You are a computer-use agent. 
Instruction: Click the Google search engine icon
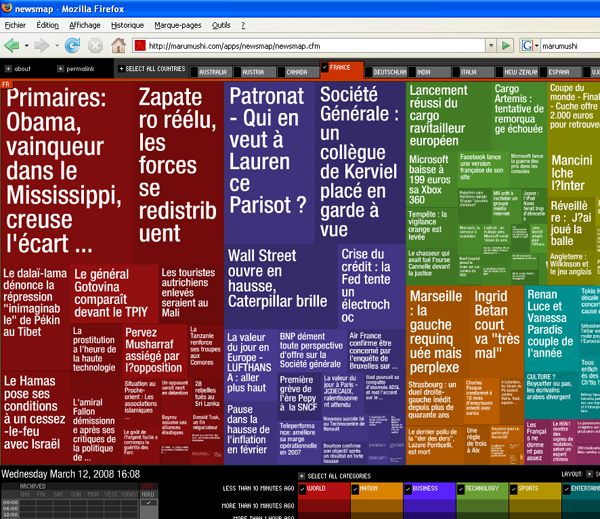coord(527,46)
